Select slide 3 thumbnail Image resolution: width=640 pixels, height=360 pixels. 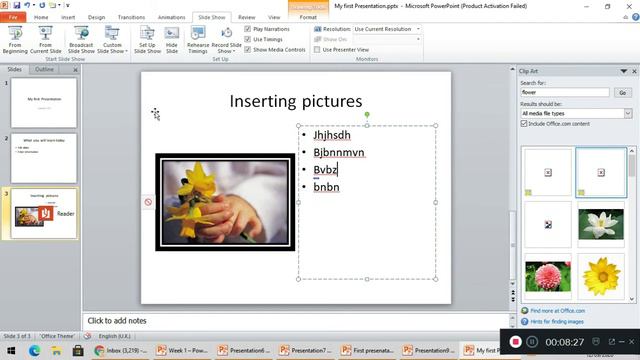coord(44,213)
